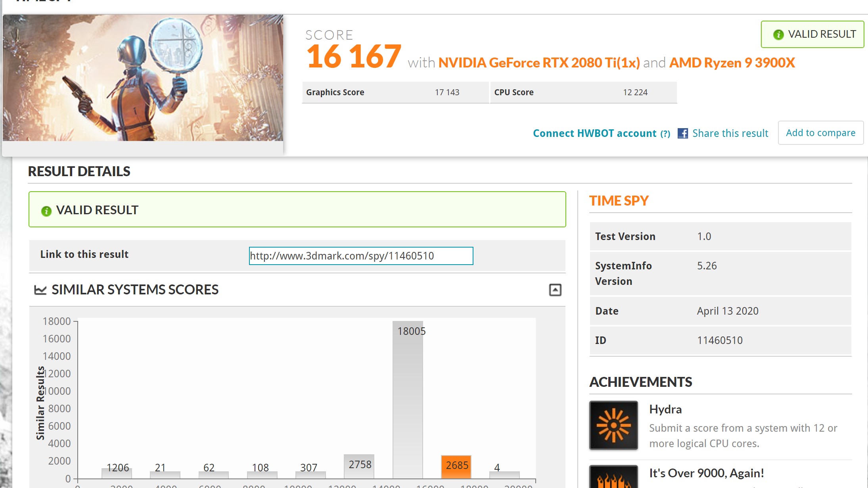Click the ACHIEVEMENTS heading
Screen dimensions: 868x488
640,382
